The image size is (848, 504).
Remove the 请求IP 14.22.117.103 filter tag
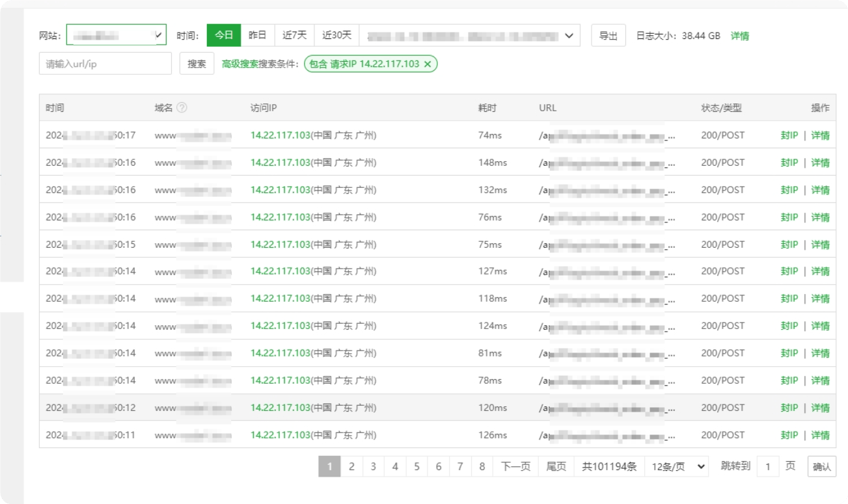(428, 64)
